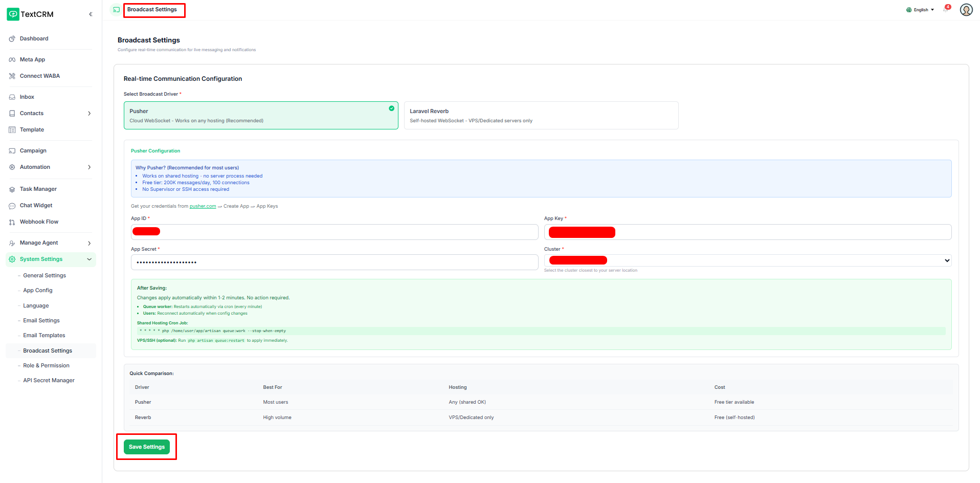This screenshot has width=980, height=483.
Task: Click the Chat Widget bubble icon
Action: pos(12,206)
